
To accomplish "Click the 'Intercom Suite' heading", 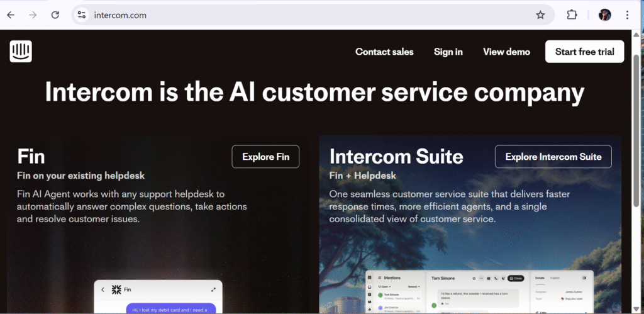I will click(396, 157).
